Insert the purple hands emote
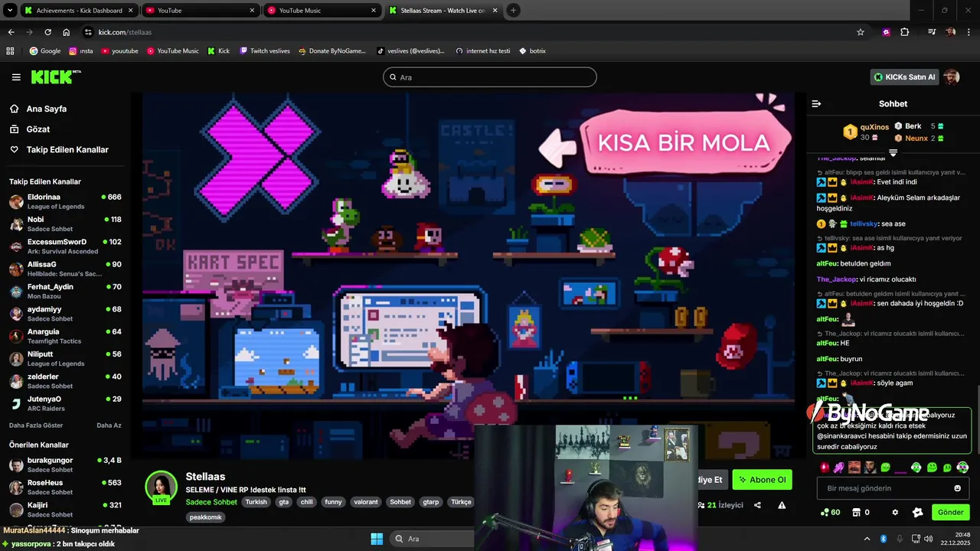 point(839,467)
